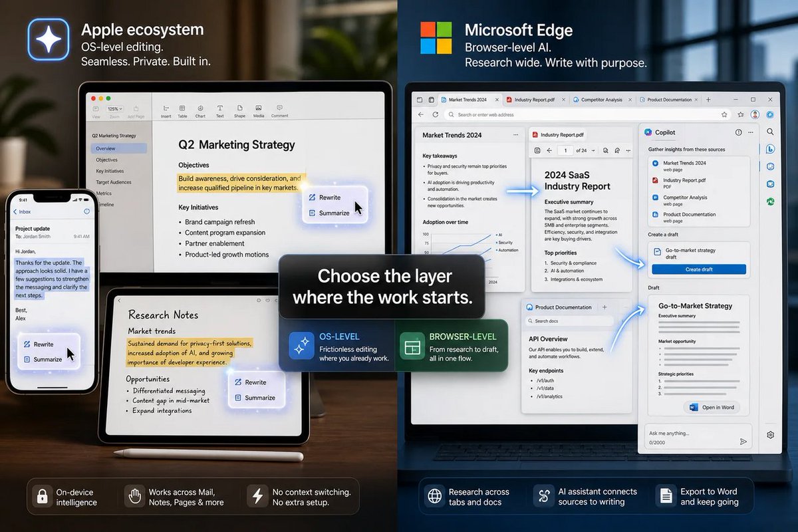798x532 pixels.
Task: Open the Media tool in Pages toolbar
Action: coord(259,111)
